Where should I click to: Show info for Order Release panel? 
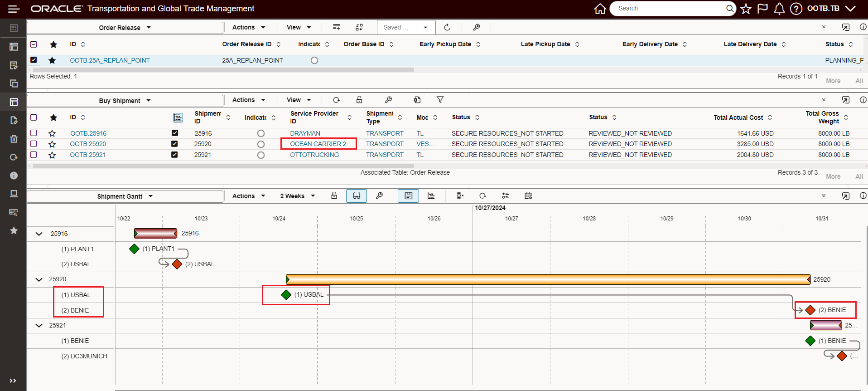point(863,27)
